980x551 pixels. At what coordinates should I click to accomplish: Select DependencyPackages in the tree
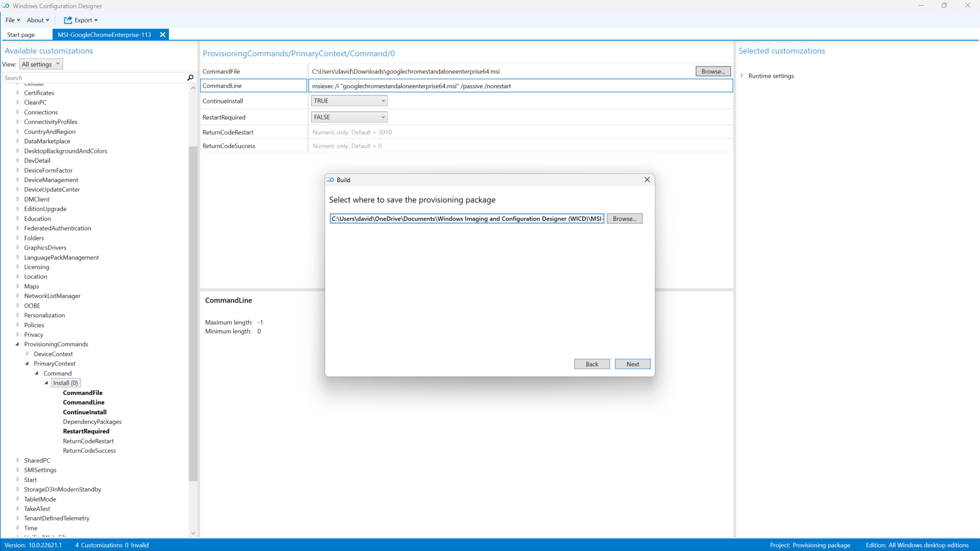coord(92,422)
